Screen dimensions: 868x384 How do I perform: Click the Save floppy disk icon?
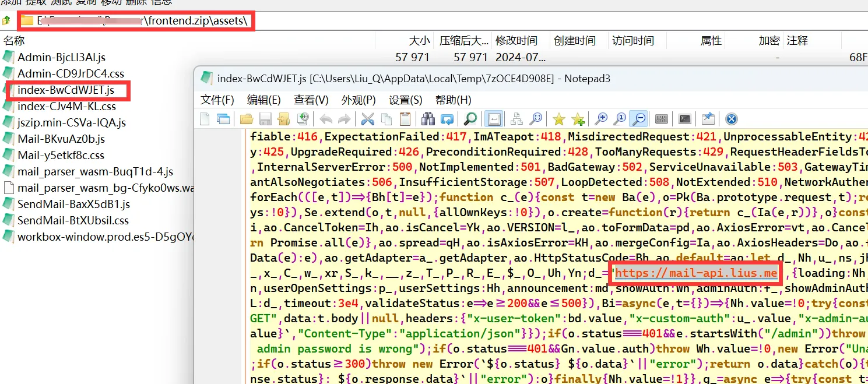tap(265, 119)
